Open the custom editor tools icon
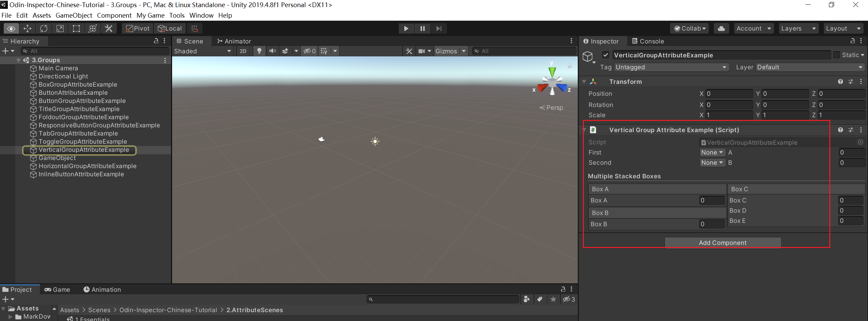 click(109, 29)
